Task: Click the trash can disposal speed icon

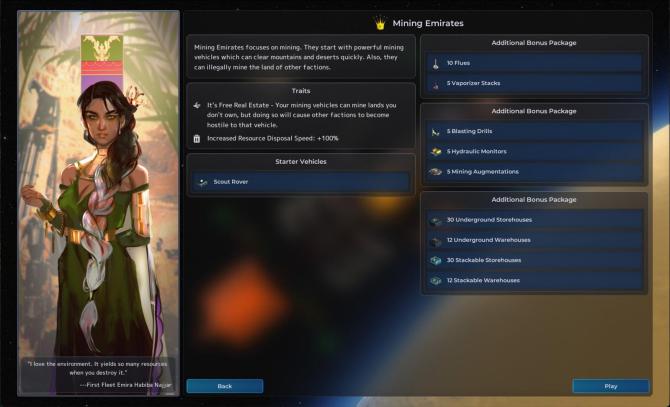Action: pos(197,139)
